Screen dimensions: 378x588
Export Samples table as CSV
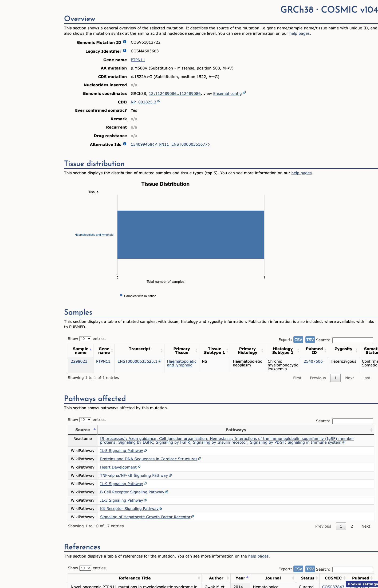click(298, 339)
